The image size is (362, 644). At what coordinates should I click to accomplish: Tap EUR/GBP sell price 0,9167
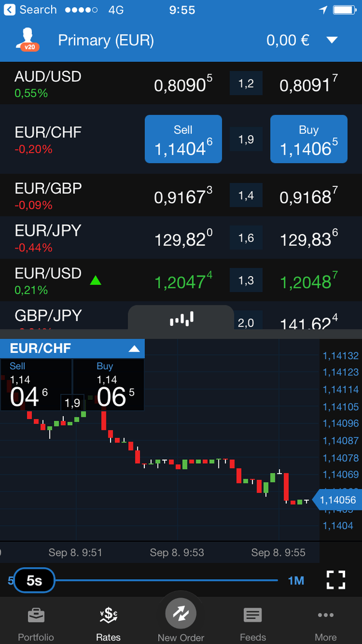tap(183, 196)
